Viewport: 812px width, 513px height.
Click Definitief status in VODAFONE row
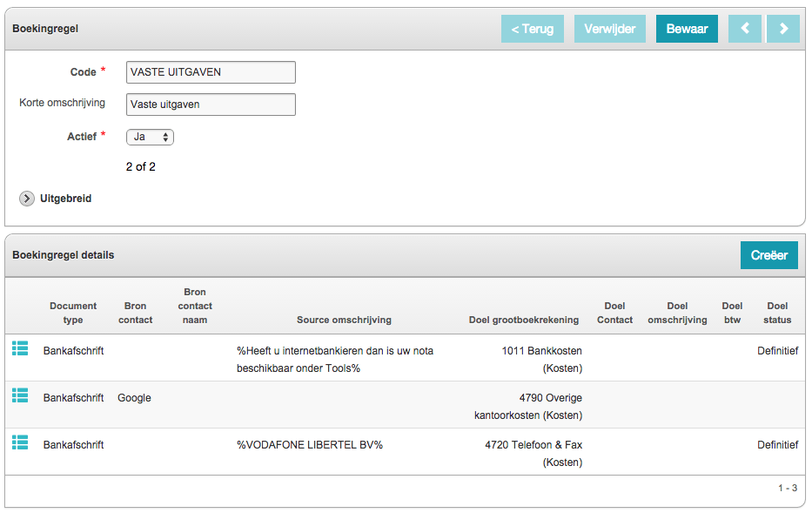click(x=777, y=444)
